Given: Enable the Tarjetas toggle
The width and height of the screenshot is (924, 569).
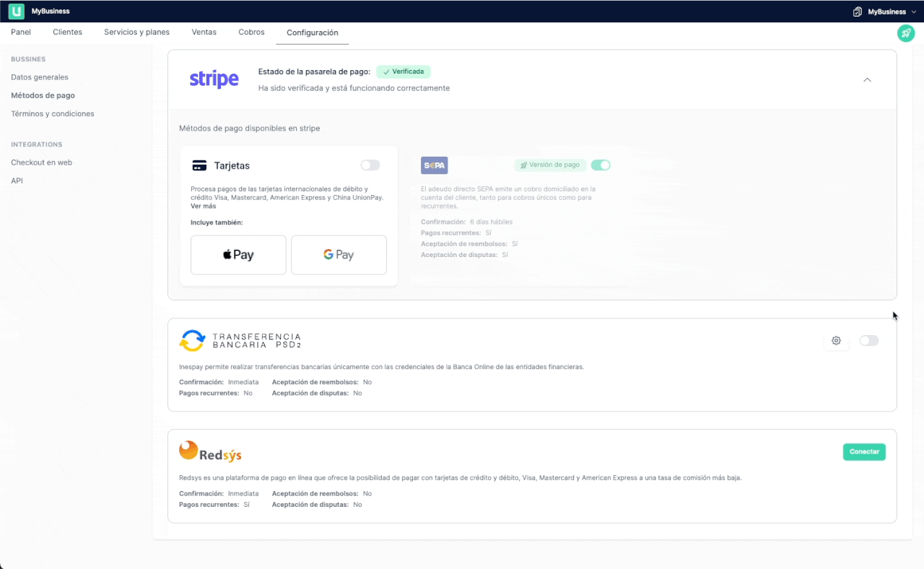Looking at the screenshot, I should (x=370, y=165).
